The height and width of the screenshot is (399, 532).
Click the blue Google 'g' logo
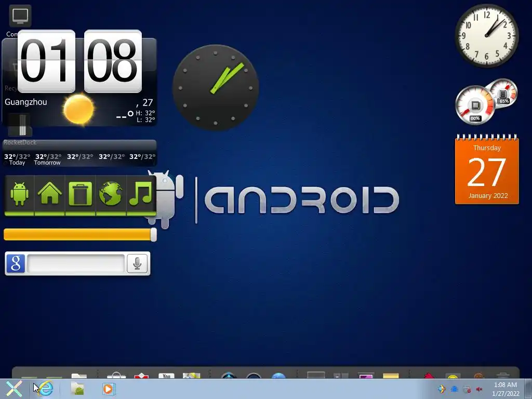(16, 263)
